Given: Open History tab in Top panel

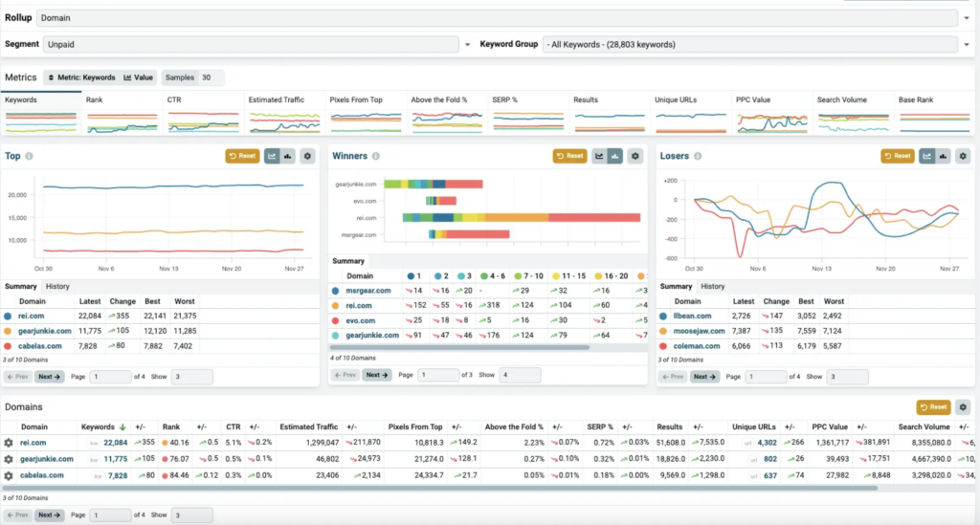Looking at the screenshot, I should pyautogui.click(x=57, y=287).
